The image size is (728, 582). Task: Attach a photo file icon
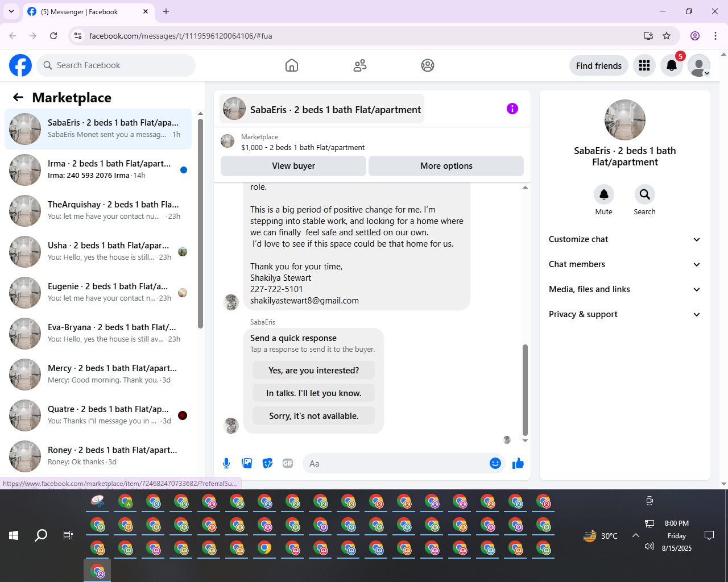247,463
